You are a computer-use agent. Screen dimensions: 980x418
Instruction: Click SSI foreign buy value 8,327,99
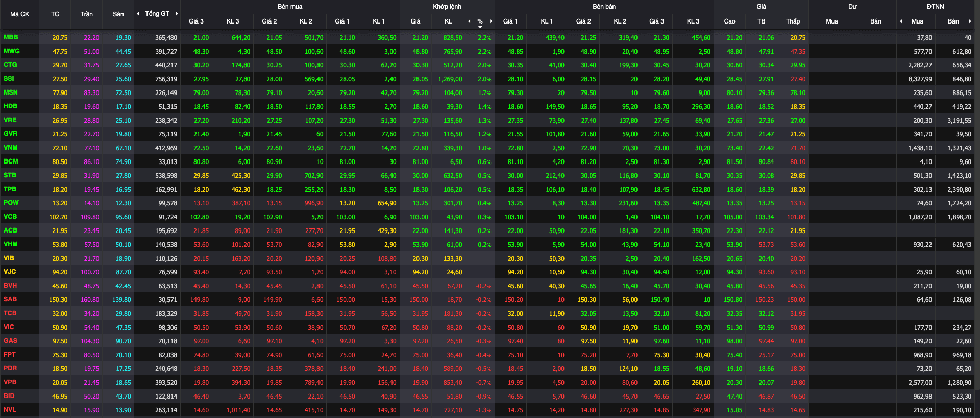click(920, 79)
